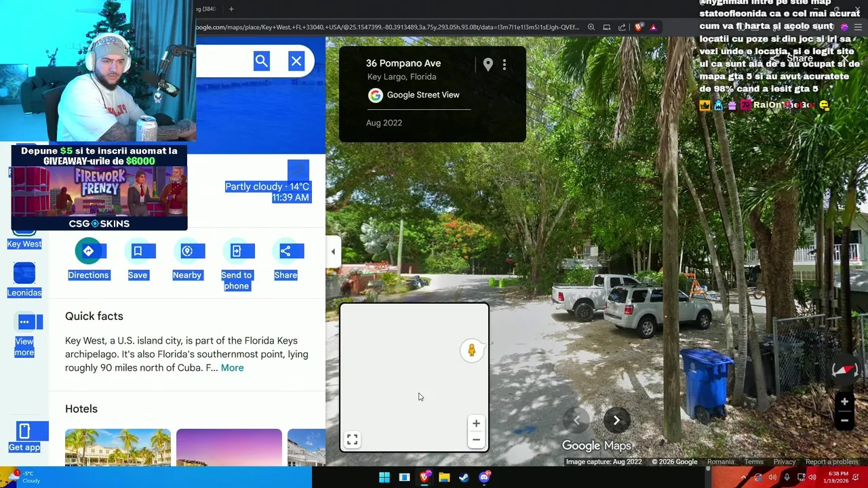Image resolution: width=868 pixels, height=488 pixels.
Task: Open the Brave Rewards triangle icon
Action: 653,27
